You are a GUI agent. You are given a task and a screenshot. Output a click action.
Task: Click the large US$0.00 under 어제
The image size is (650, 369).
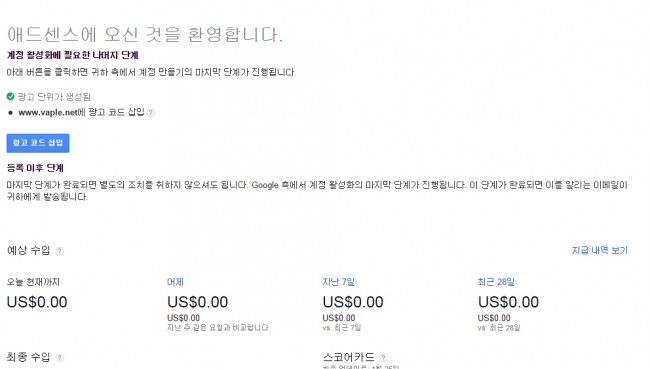click(x=197, y=302)
